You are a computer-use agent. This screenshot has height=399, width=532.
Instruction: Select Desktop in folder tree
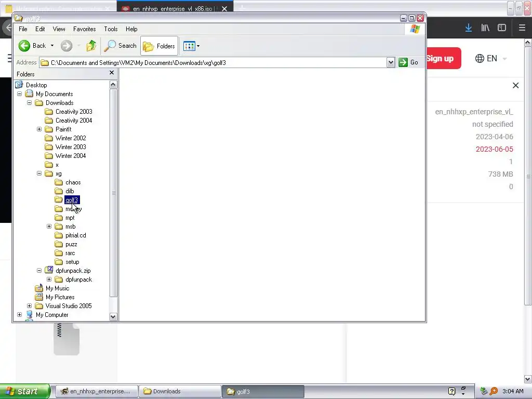click(x=36, y=85)
